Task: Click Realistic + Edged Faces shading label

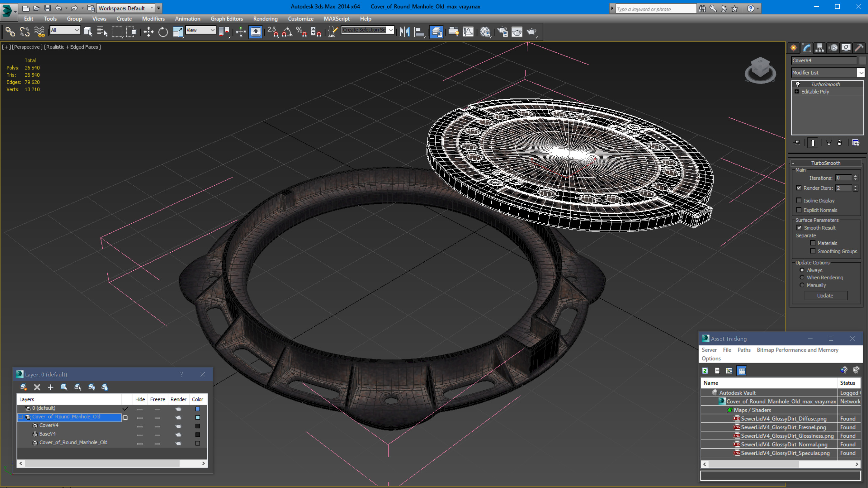Action: (72, 47)
